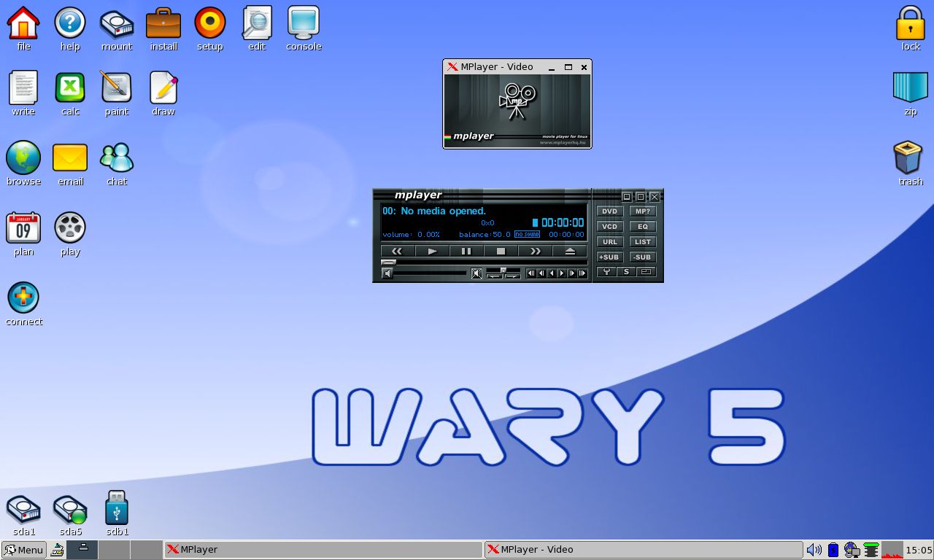934x560 pixels.
Task: Open the EQ equalizer in mplayer
Action: (x=643, y=226)
